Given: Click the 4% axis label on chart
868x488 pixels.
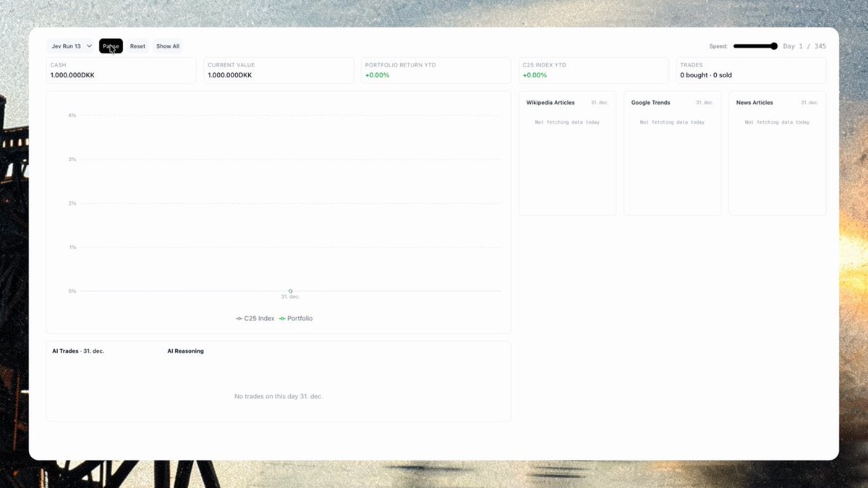Looking at the screenshot, I should (72, 116).
